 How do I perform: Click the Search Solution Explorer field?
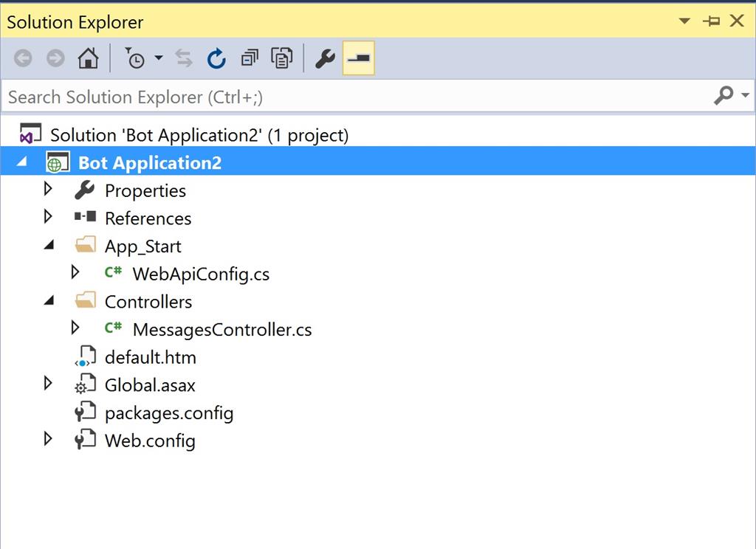354,97
